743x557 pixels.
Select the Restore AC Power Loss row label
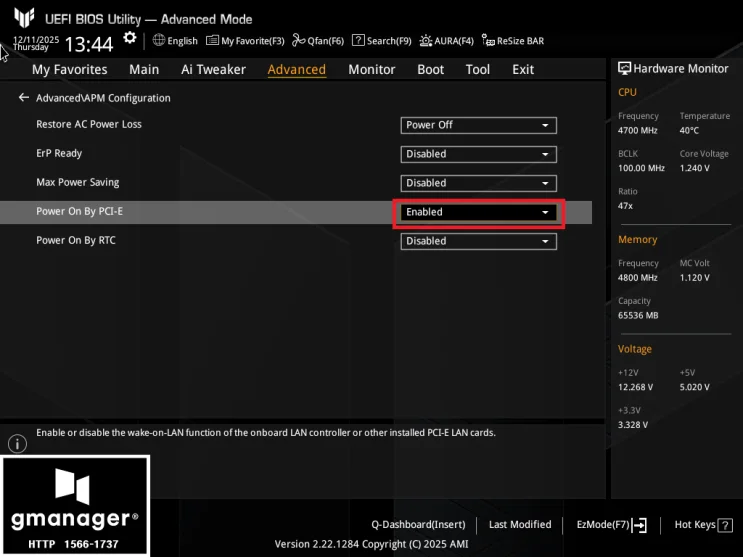[x=89, y=124]
